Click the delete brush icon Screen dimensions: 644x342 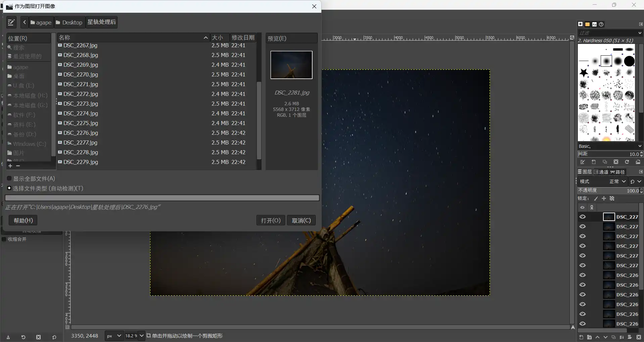616,162
